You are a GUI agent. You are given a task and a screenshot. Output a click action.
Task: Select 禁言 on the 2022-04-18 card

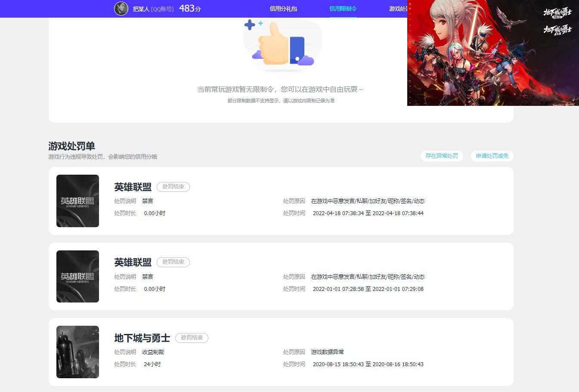point(148,201)
